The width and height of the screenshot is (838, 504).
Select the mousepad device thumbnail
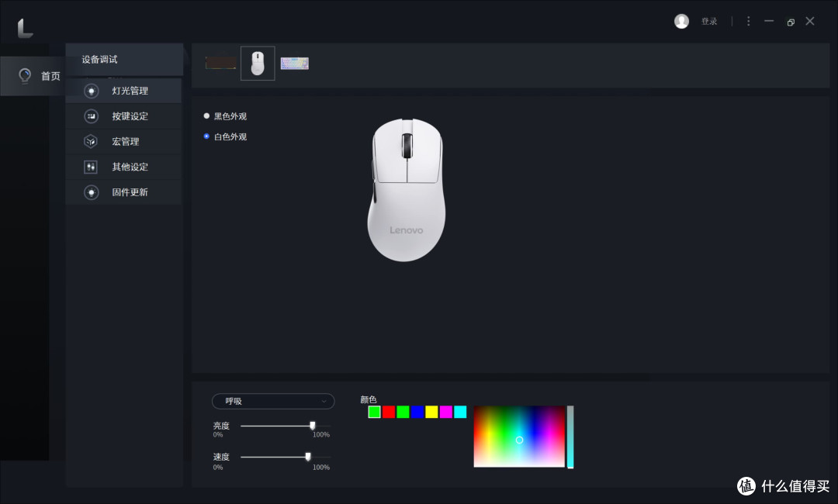click(x=220, y=63)
